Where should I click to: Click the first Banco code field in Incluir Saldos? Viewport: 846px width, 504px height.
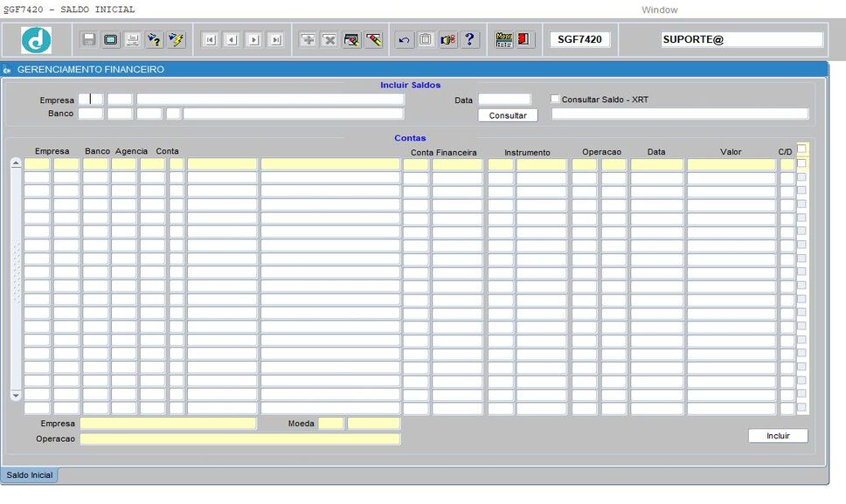click(91, 114)
